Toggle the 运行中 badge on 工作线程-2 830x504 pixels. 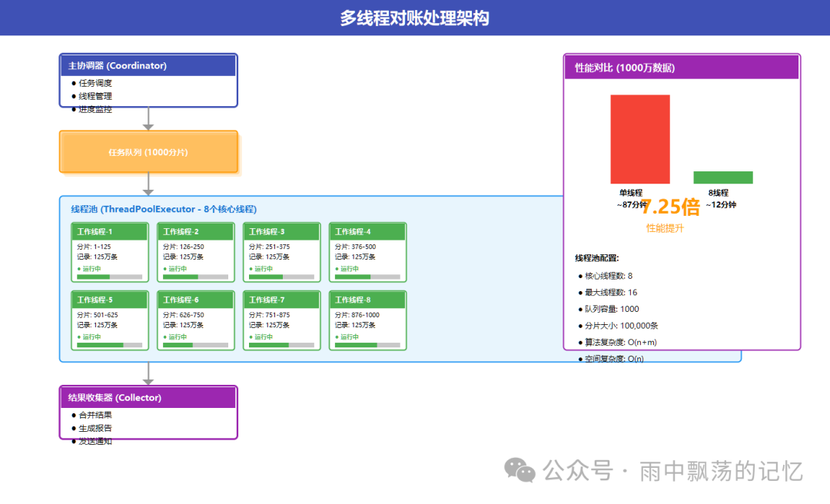click(x=177, y=269)
